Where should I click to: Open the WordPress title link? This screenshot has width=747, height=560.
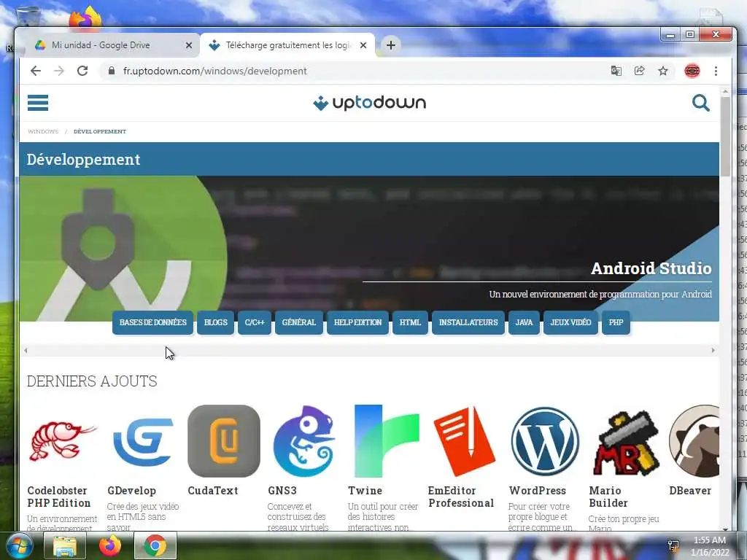[538, 491]
